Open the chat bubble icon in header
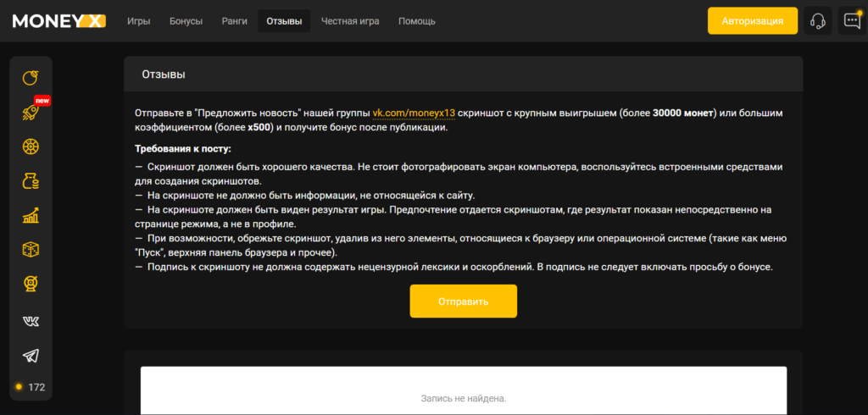Image resolution: width=868 pixels, height=415 pixels. (x=851, y=21)
